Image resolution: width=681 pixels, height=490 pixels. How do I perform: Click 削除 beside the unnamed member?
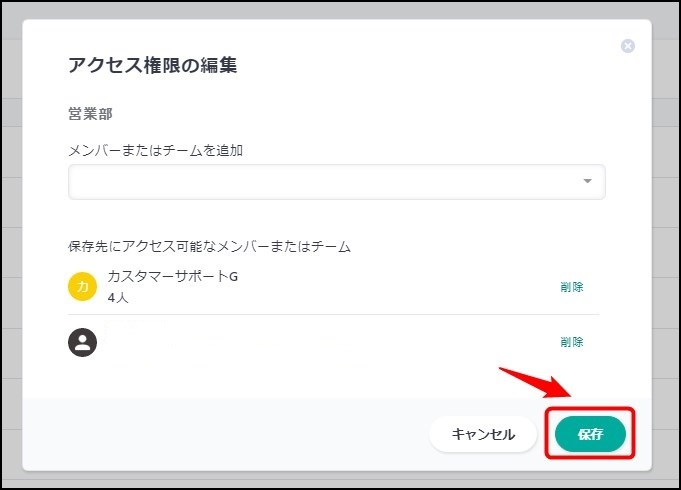point(571,342)
